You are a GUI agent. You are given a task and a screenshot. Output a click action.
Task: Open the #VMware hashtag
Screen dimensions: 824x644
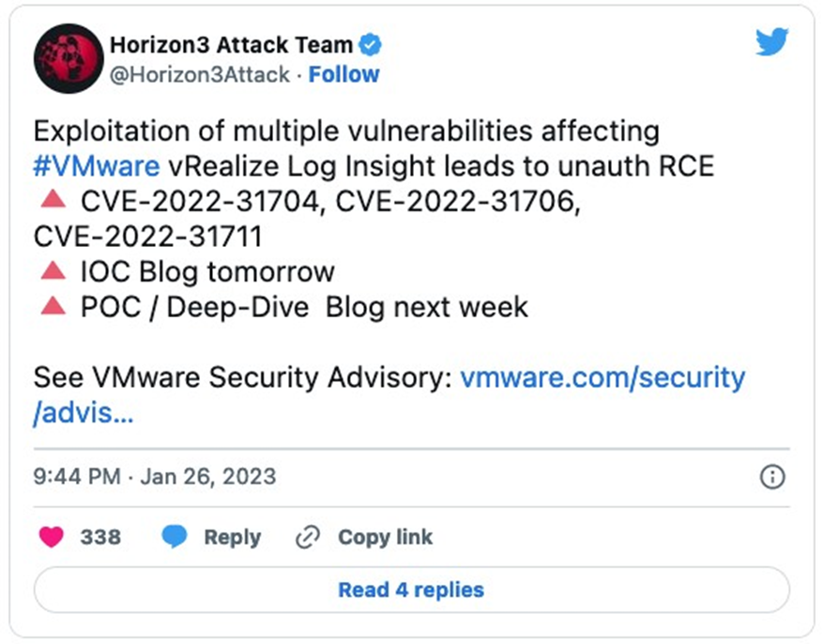pyautogui.click(x=96, y=166)
